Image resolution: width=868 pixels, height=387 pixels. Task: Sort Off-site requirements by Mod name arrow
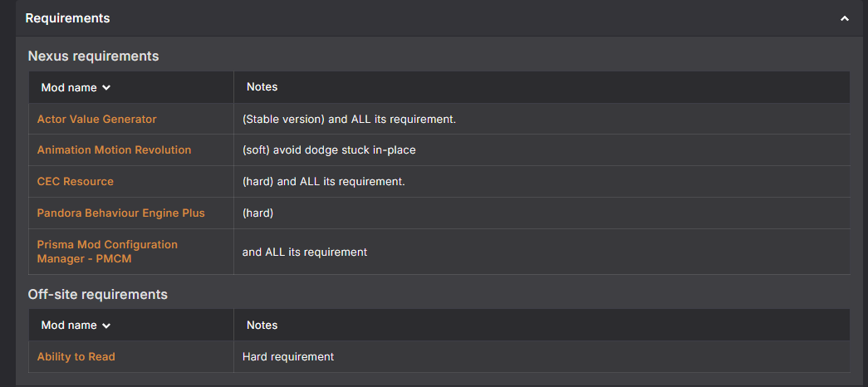tap(106, 326)
